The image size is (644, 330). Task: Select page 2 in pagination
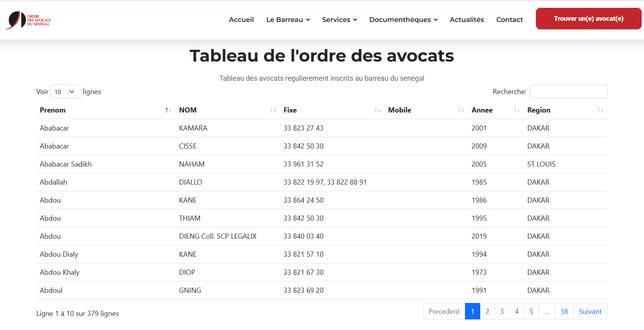point(487,312)
